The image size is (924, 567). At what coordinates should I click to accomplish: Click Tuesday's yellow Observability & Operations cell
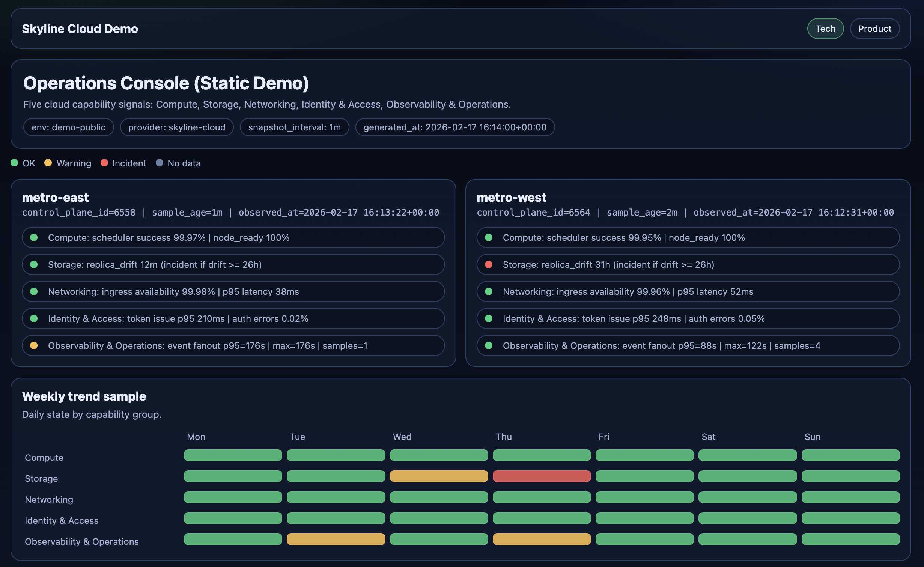pyautogui.click(x=336, y=539)
